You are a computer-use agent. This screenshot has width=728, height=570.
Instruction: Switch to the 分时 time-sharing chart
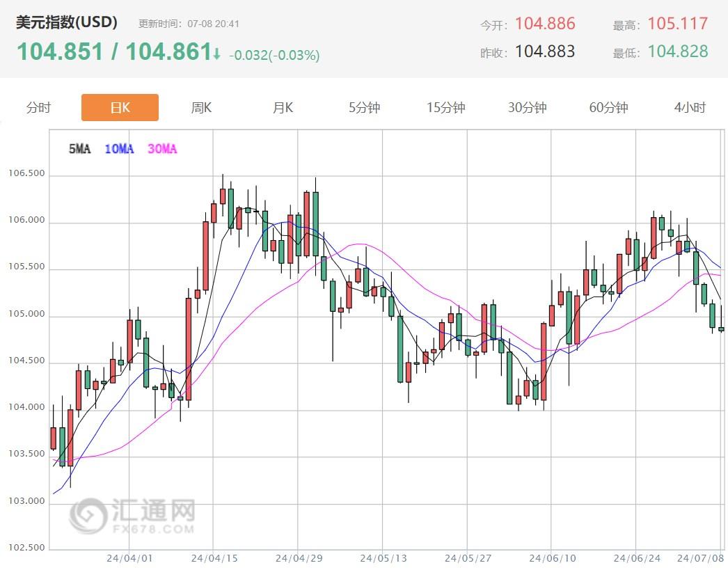point(38,107)
